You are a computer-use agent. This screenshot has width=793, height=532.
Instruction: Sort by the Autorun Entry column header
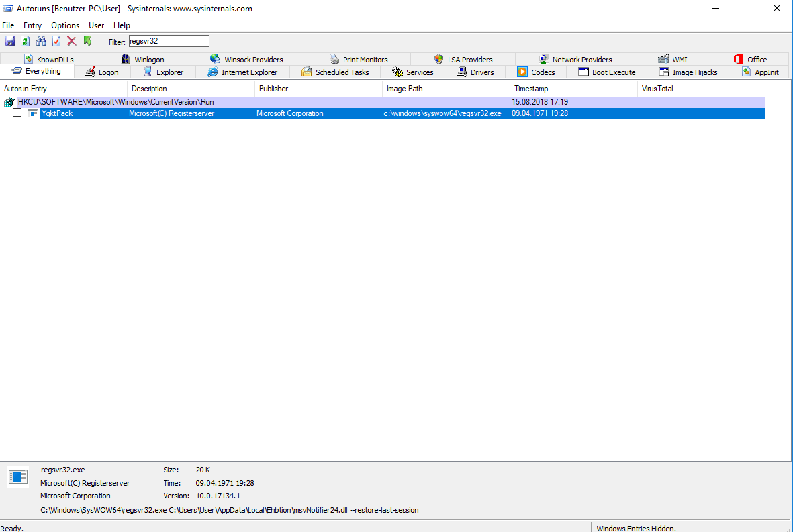point(64,89)
